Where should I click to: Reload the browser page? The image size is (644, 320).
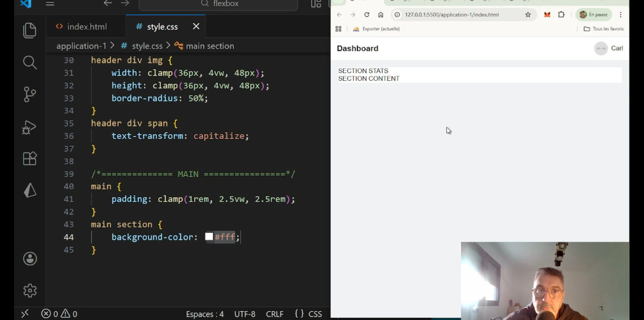(367, 15)
